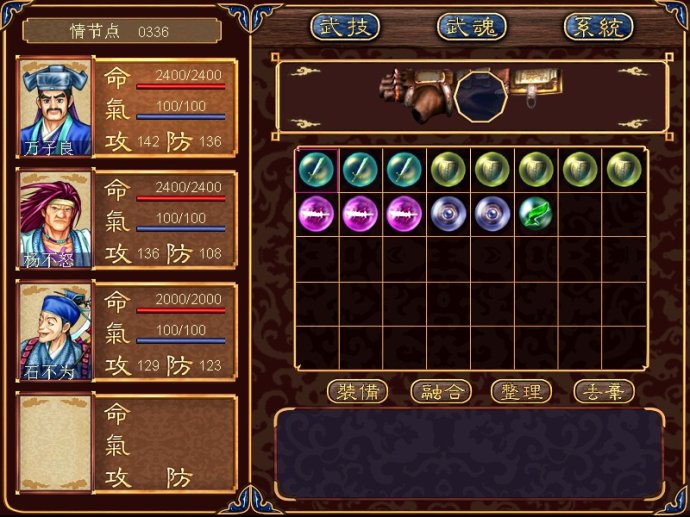
Task: Click the 丢棄 discard button
Action: coord(604,392)
